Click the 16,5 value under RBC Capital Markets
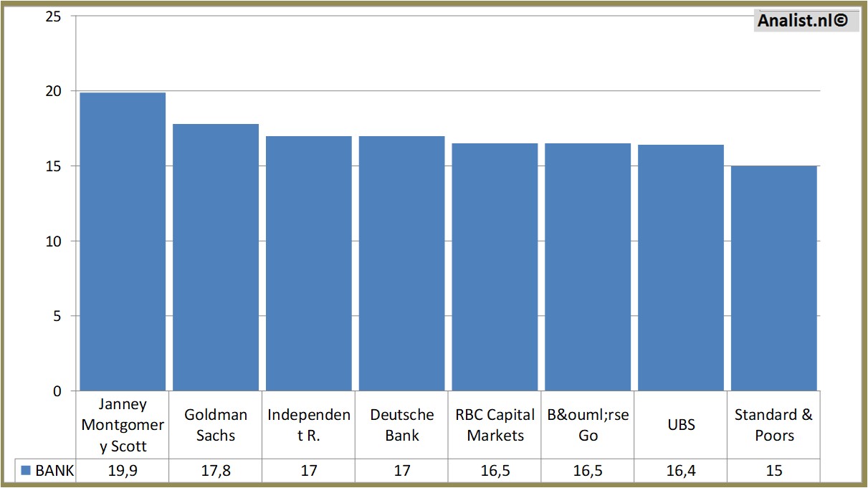The width and height of the screenshot is (868, 488). [495, 471]
